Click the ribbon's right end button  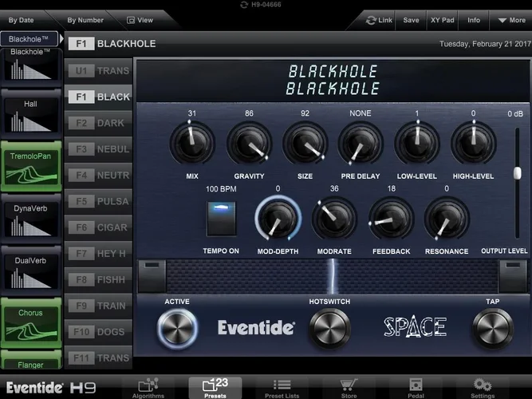(x=513, y=276)
